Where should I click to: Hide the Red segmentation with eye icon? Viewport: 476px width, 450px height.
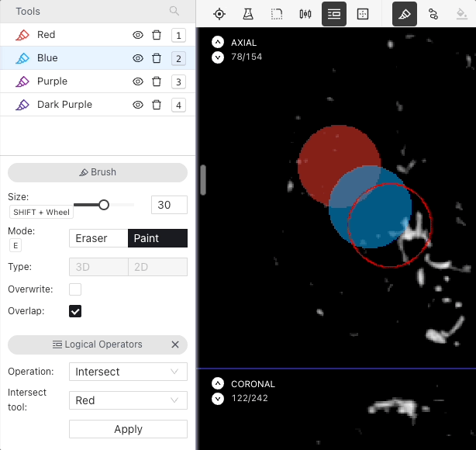[138, 35]
